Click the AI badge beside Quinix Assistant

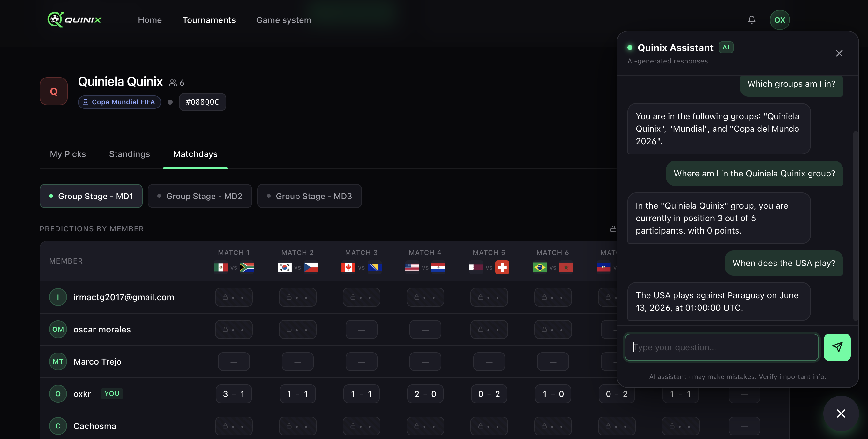point(726,47)
